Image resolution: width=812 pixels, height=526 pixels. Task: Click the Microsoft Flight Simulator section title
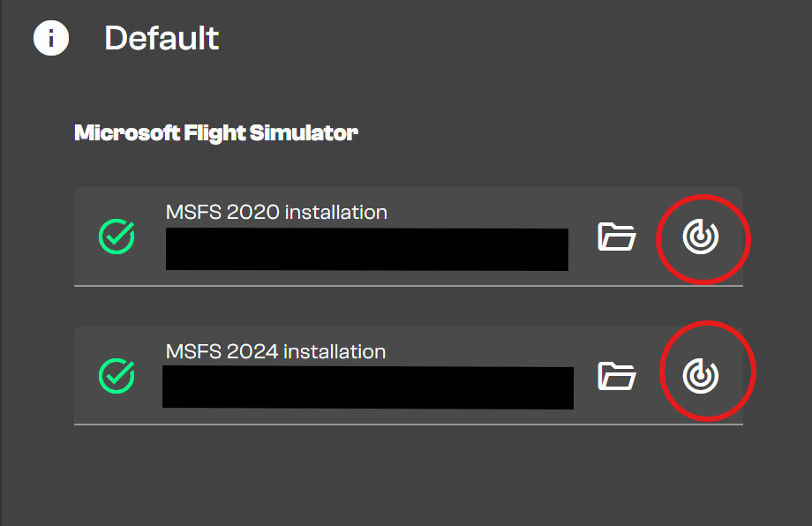tap(216, 133)
